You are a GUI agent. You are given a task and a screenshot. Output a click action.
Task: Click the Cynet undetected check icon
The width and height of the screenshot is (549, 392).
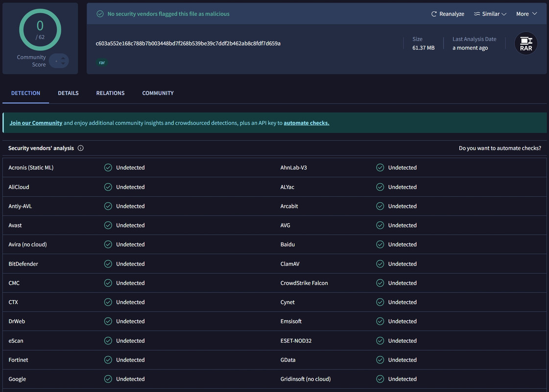pos(380,302)
